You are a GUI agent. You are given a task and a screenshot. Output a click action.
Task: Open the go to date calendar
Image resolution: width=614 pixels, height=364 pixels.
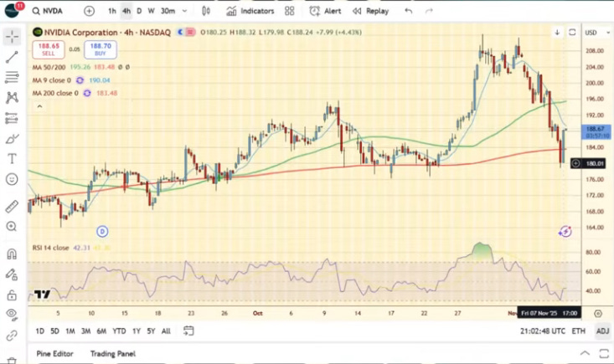coord(188,331)
